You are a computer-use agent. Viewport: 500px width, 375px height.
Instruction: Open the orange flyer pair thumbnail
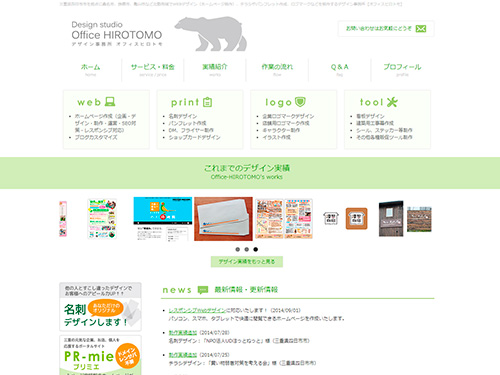pyautogui.click(x=284, y=219)
